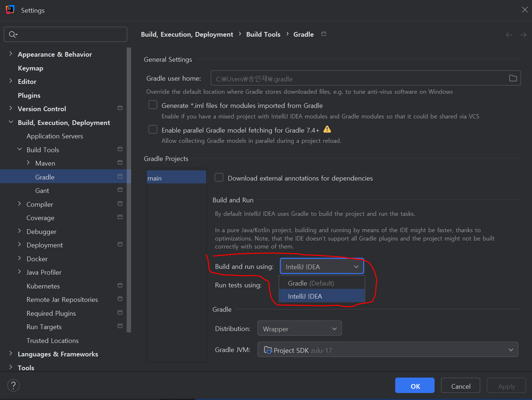Viewport: 532px width, 400px height.
Task: Open Trusted Locations settings
Action: click(53, 340)
